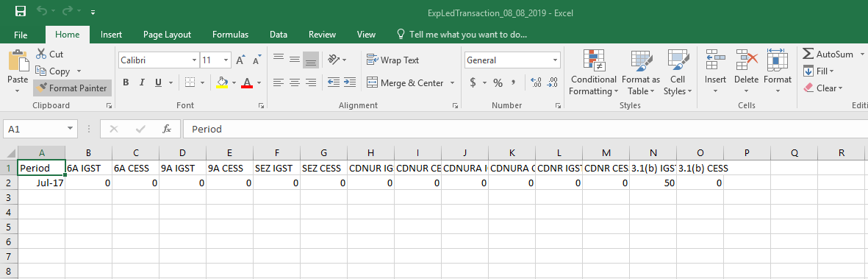Toggle Wrap Text
The width and height of the screenshot is (868, 279).
click(393, 60)
